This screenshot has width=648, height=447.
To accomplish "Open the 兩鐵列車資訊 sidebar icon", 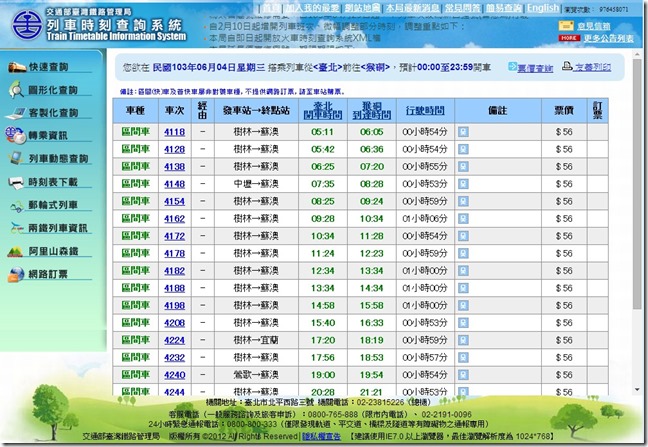I will [17, 228].
